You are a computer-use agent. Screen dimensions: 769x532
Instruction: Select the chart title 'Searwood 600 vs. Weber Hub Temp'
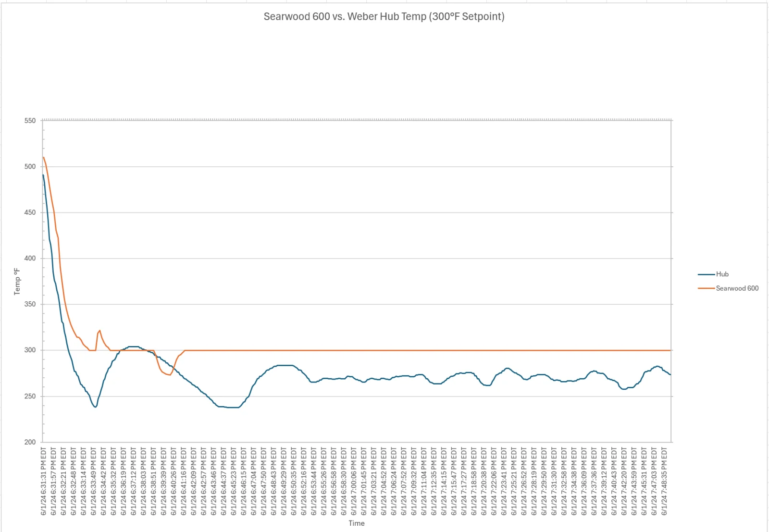pyautogui.click(x=384, y=16)
